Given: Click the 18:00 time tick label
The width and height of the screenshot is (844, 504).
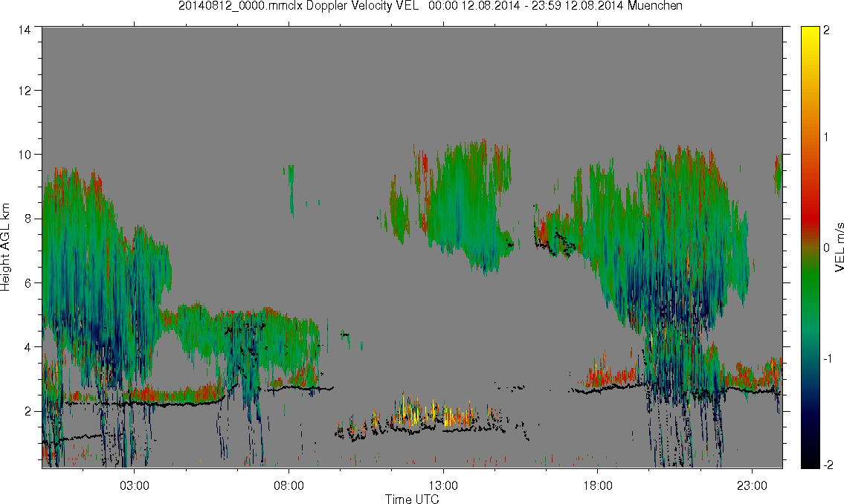Looking at the screenshot, I should coord(597,485).
